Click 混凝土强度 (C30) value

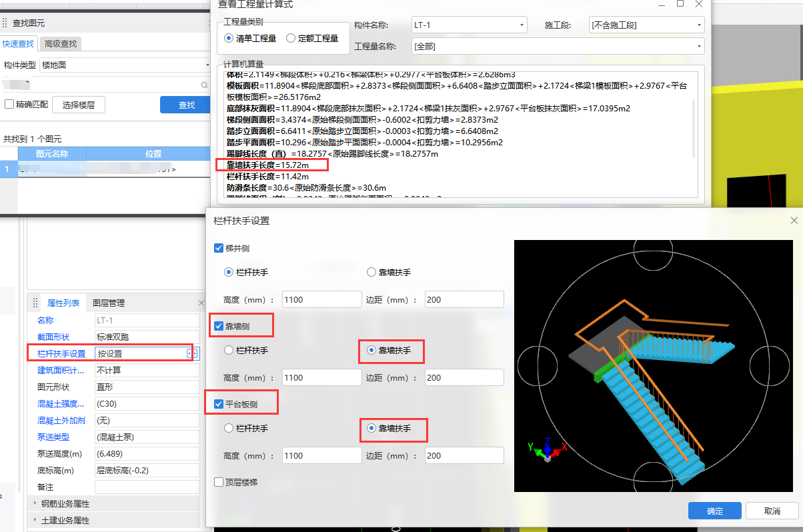click(147, 403)
